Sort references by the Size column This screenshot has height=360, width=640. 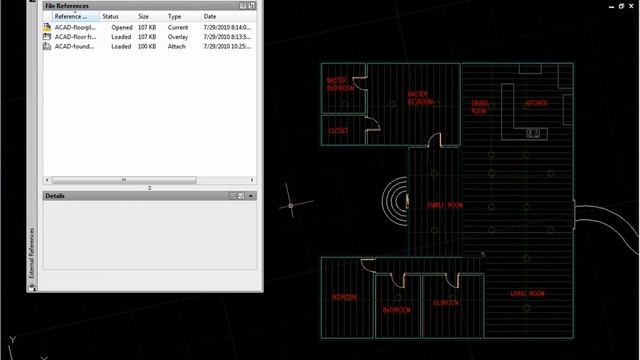[150, 16]
